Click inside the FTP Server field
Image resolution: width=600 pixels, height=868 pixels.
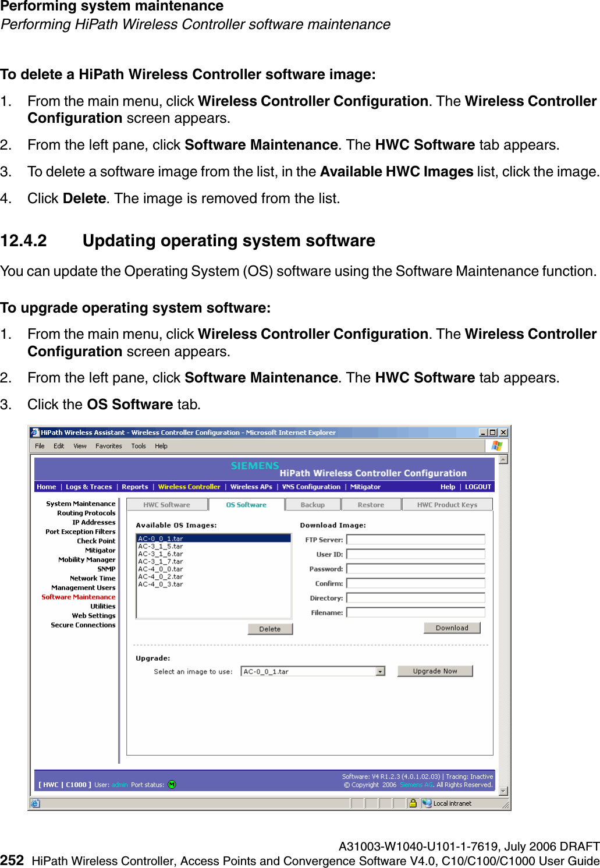coord(416,539)
